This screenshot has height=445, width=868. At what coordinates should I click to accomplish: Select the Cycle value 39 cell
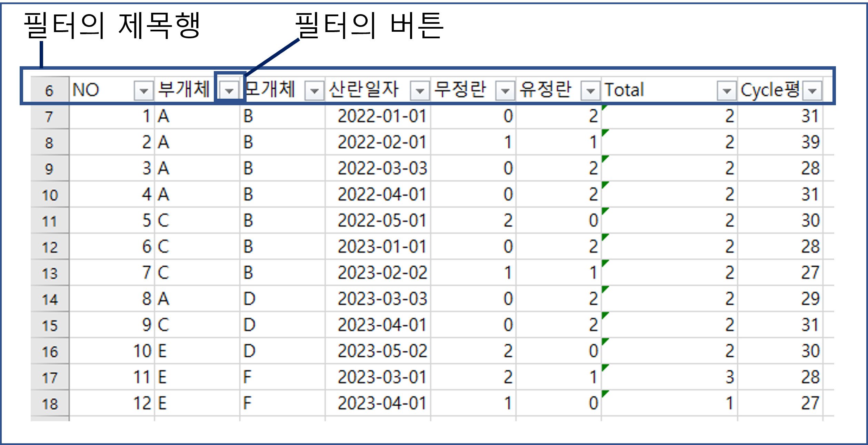(x=810, y=142)
